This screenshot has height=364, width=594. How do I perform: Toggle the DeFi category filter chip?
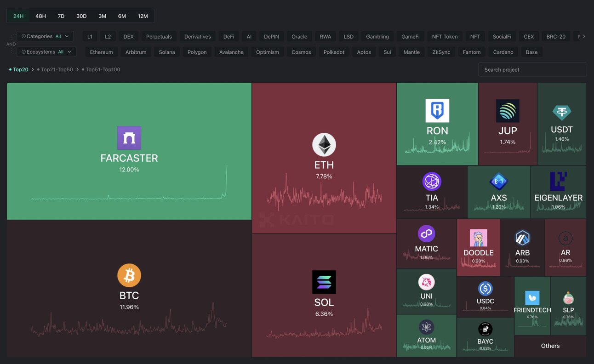click(228, 37)
